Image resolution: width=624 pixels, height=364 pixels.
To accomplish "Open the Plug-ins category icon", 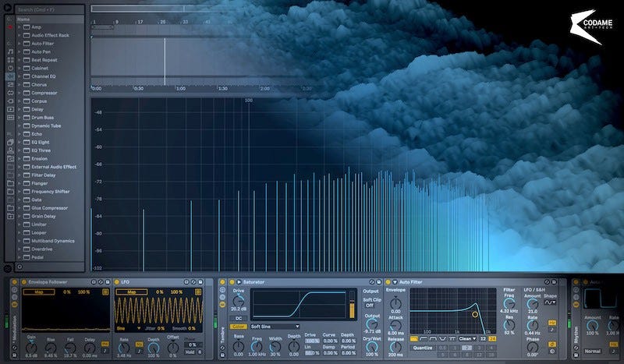I will click(10, 101).
